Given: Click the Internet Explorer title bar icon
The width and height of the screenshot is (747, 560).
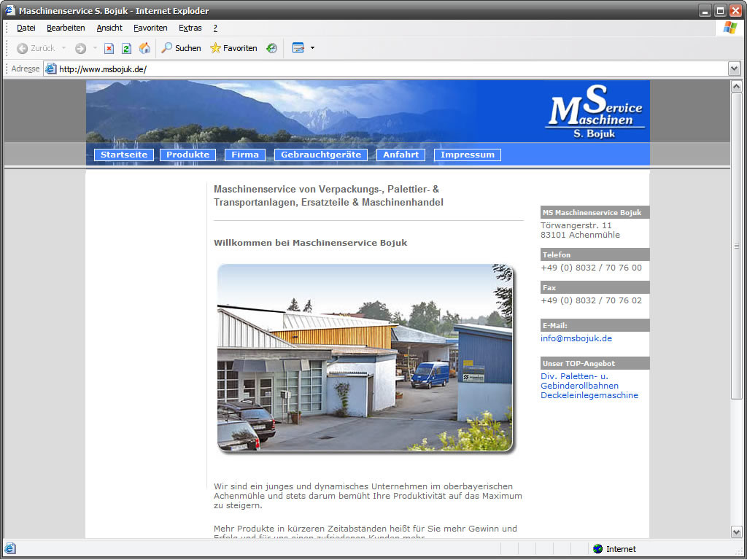Looking at the screenshot, I should pyautogui.click(x=10, y=10).
